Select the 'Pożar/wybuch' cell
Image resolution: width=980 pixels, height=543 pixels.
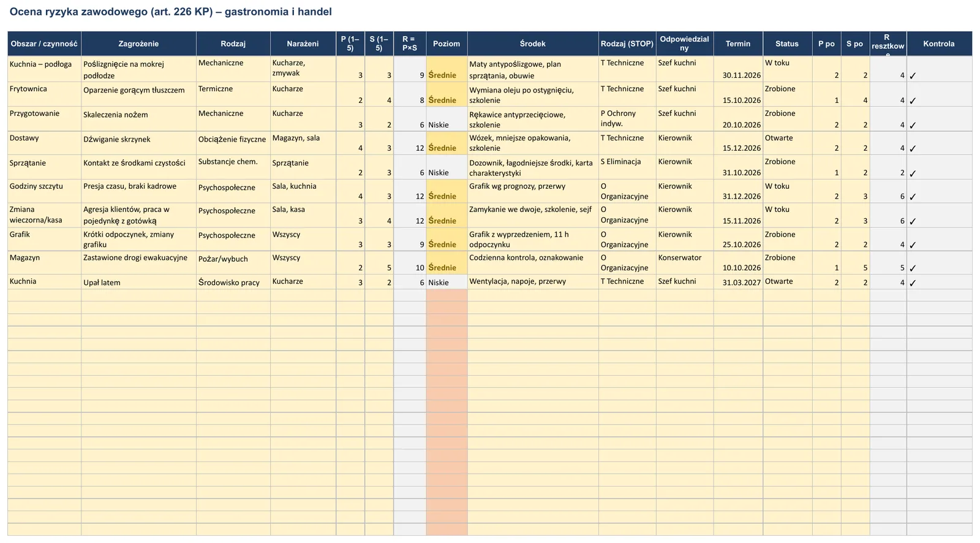[233, 262]
